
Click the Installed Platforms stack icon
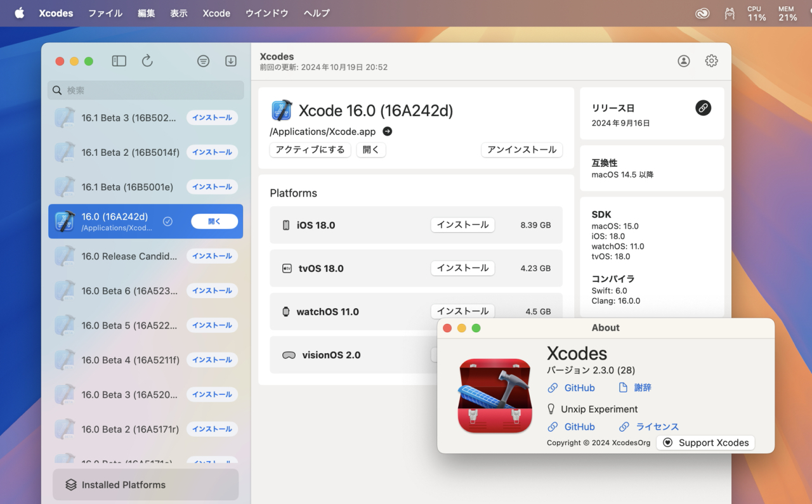click(71, 485)
